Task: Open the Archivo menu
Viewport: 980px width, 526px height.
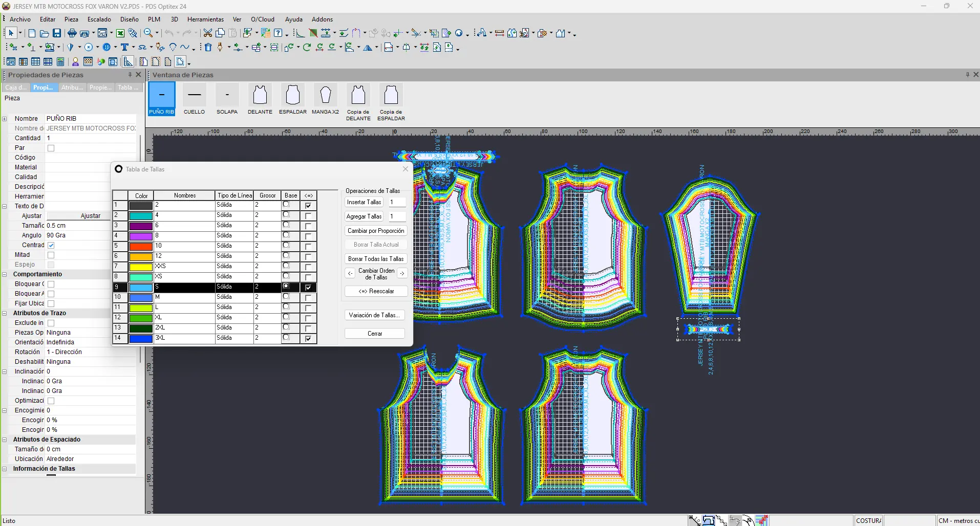Action: tap(20, 19)
